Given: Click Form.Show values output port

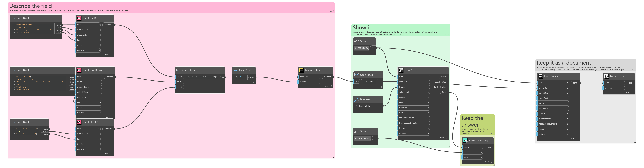Looking at the screenshot, I should 443,77.
